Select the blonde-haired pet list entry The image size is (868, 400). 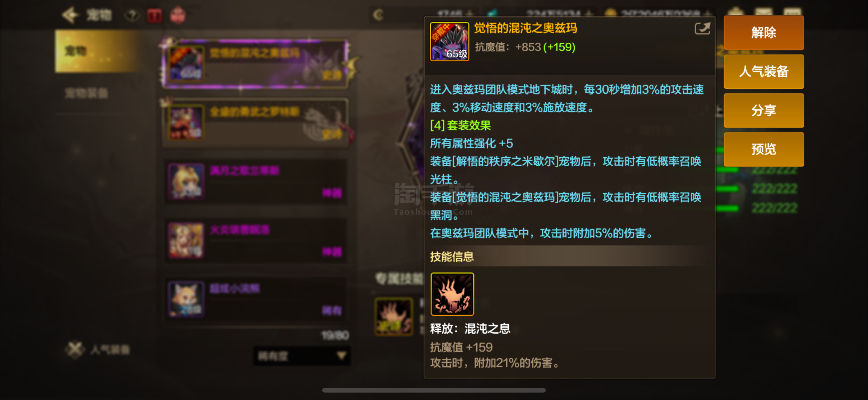(x=255, y=182)
